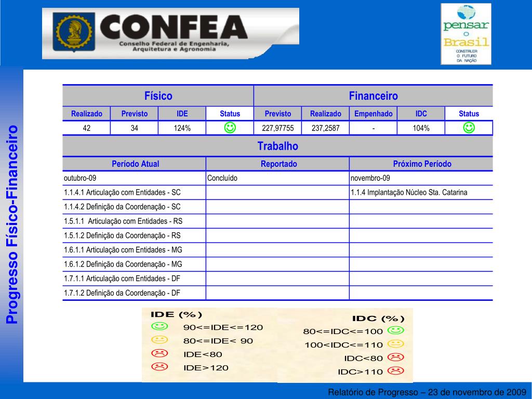This screenshot has height=399, width=532.
Task: Select row 1.6.1.2 Definição da Coordenação - MG
Action: [135, 264]
